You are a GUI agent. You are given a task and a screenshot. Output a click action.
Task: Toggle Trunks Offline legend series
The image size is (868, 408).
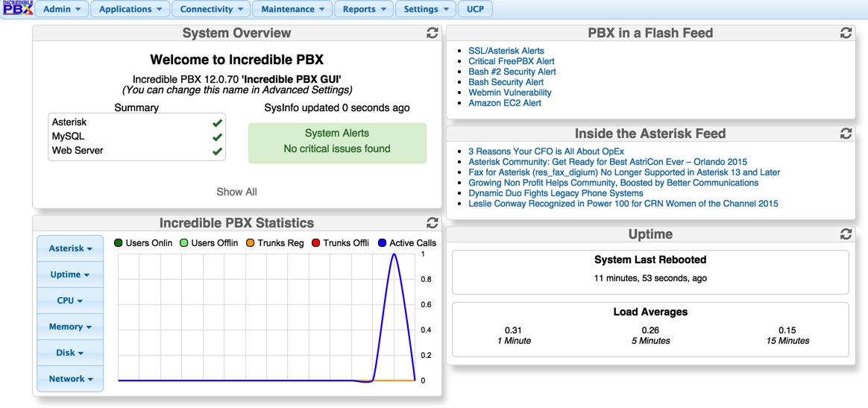341,243
